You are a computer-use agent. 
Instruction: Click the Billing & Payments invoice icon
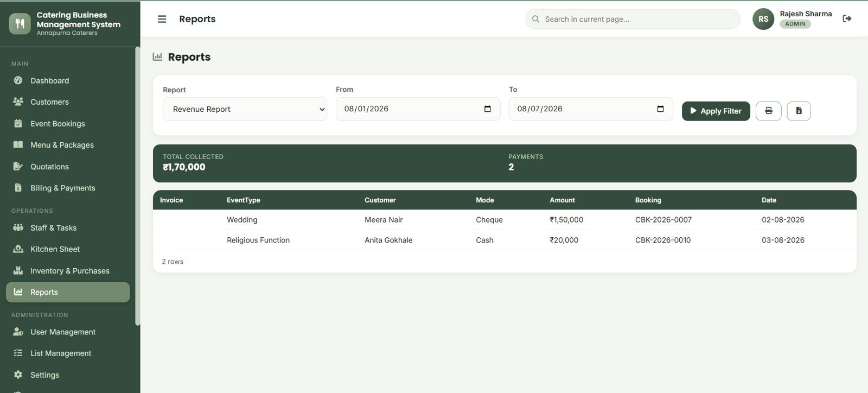(18, 188)
